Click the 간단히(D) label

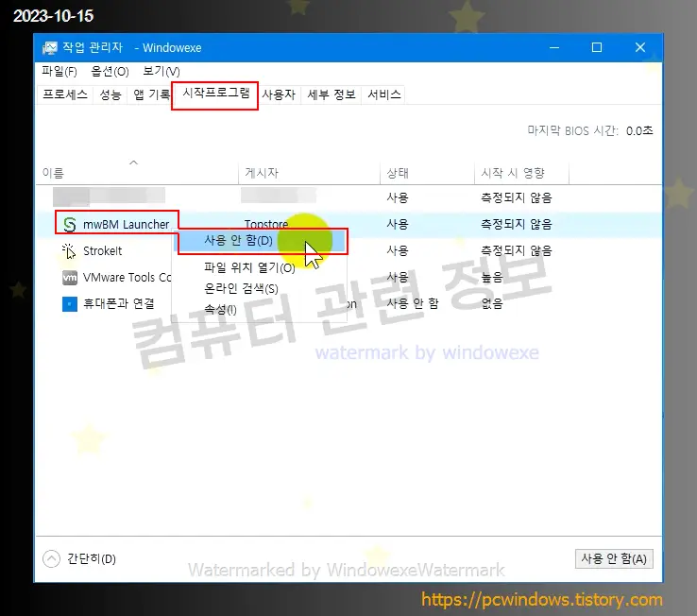(x=92, y=559)
